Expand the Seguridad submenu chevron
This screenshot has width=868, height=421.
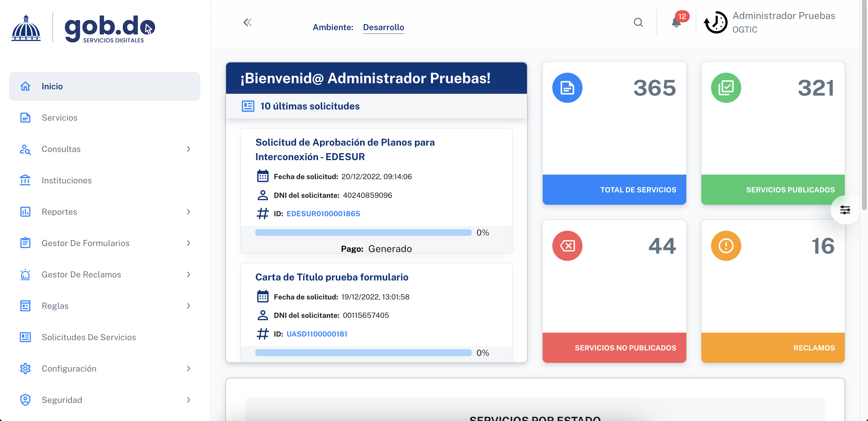tap(188, 400)
